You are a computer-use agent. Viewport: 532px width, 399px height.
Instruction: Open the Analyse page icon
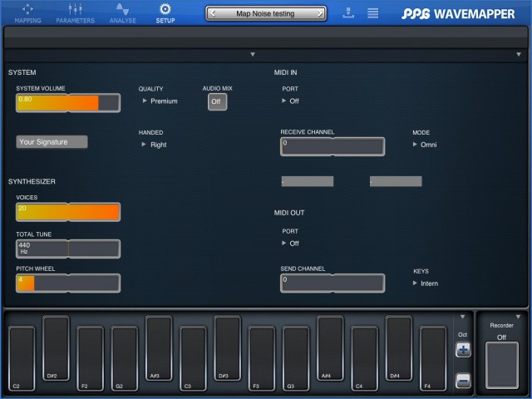click(122, 10)
